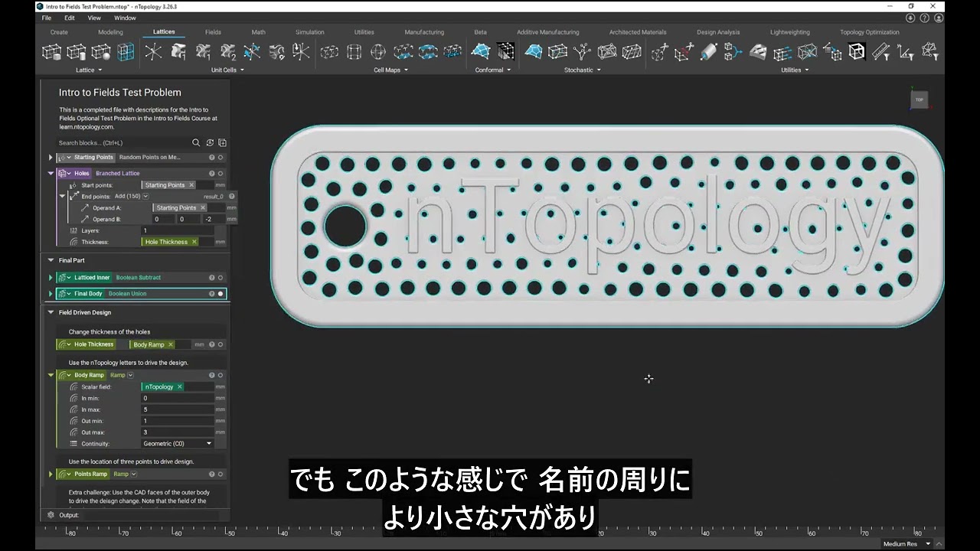This screenshot has height=551, width=980.
Task: Switch to the Modeling ribbon tab
Action: pyautogui.click(x=110, y=32)
